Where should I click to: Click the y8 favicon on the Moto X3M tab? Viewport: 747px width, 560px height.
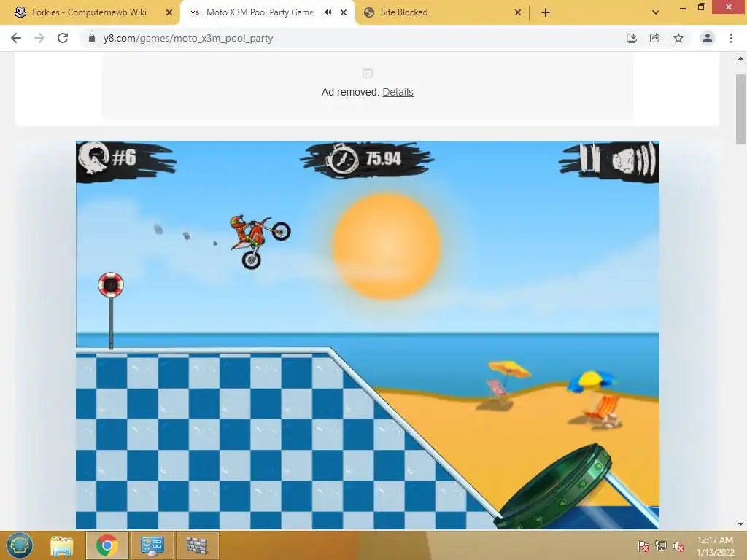pyautogui.click(x=194, y=12)
